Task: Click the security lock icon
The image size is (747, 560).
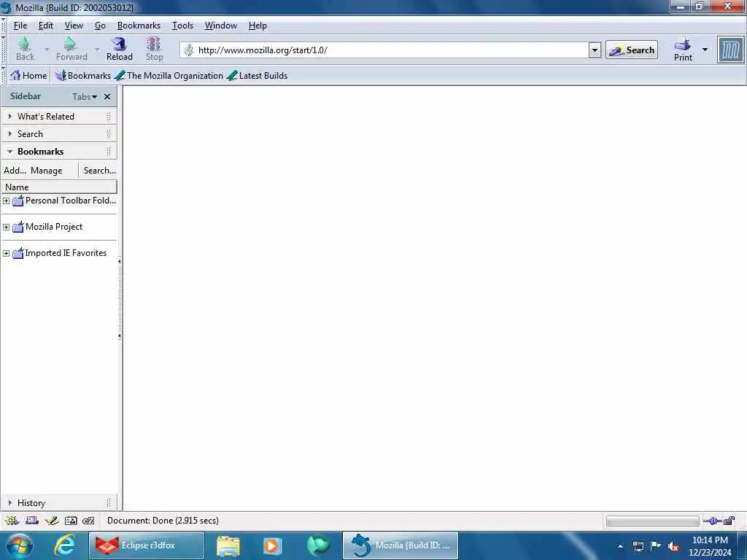Action: pos(729,521)
